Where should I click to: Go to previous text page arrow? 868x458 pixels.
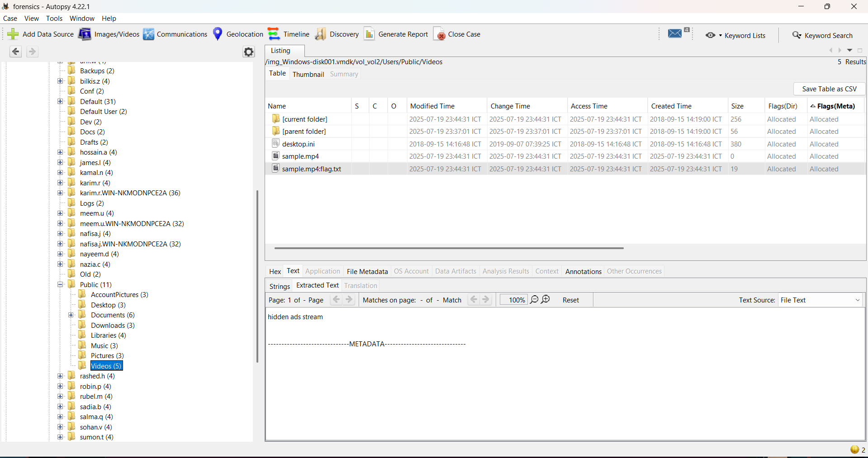click(x=336, y=300)
